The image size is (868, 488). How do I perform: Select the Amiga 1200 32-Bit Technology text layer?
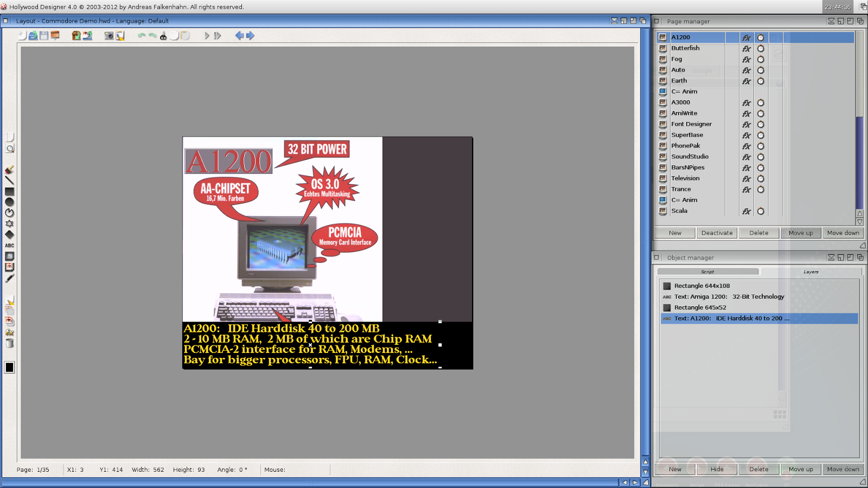[759, 297]
